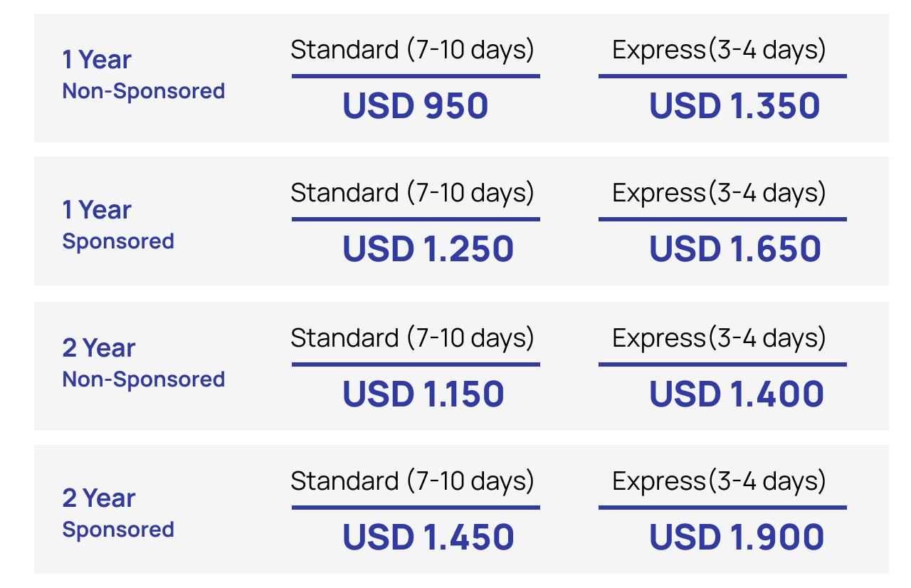The height and width of the screenshot is (588, 911).
Task: Choose the USD 1.900 express price
Action: [737, 537]
